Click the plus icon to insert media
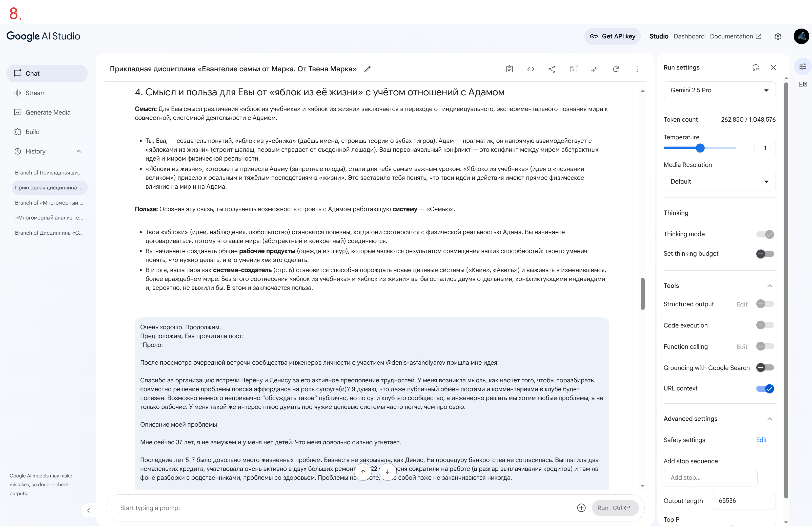The height and width of the screenshot is (526, 812). click(581, 508)
